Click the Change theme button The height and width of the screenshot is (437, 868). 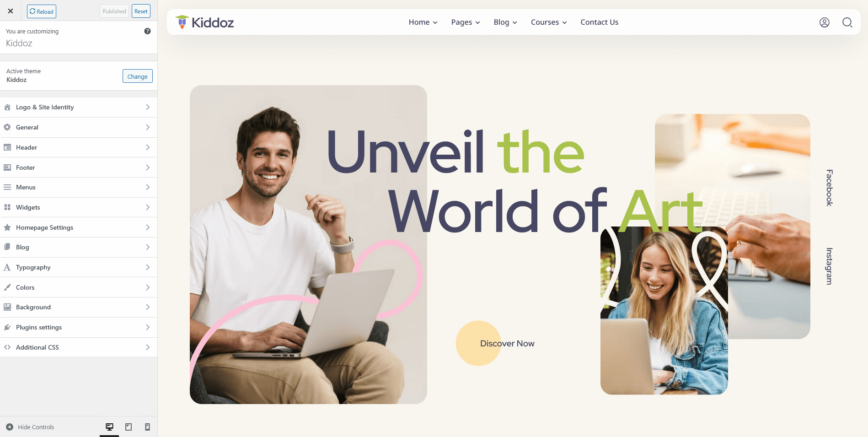138,76
